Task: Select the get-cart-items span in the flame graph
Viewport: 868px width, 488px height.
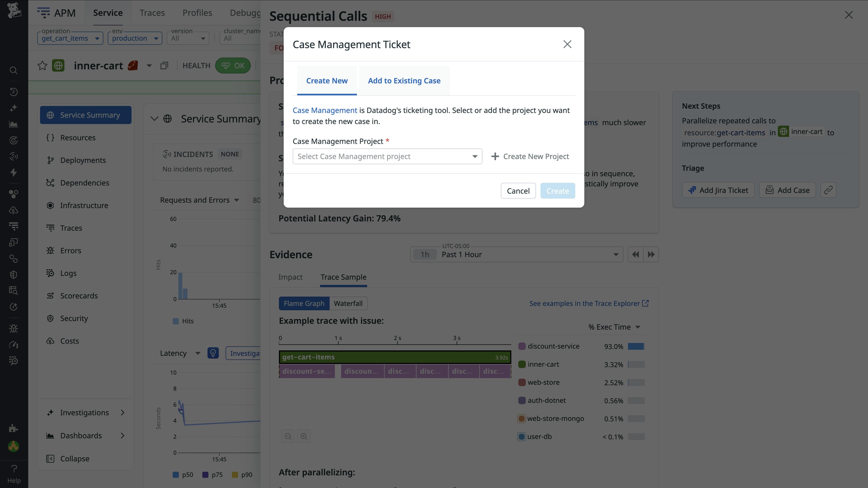Action: (x=394, y=357)
